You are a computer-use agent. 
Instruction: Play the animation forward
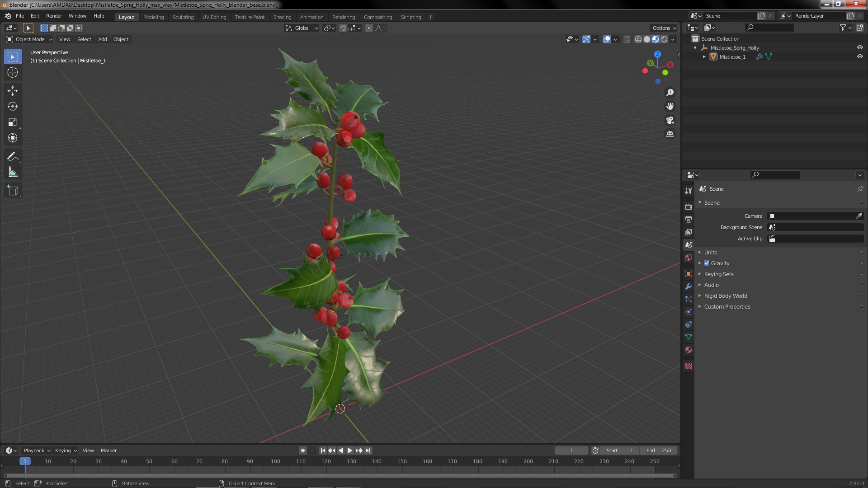pyautogui.click(x=349, y=450)
